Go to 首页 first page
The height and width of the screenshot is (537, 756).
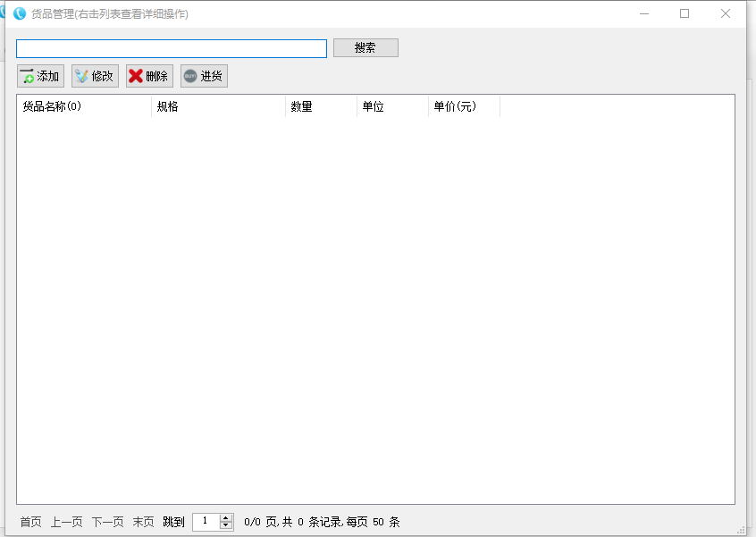(30, 522)
